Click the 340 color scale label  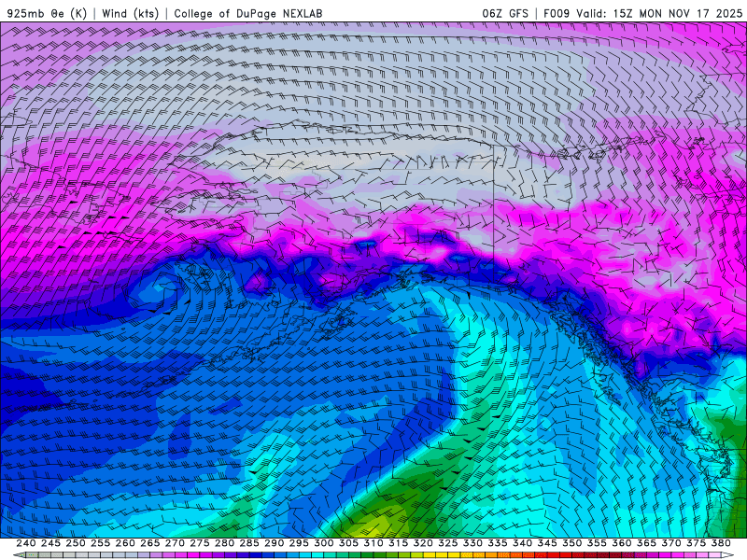[522, 543]
